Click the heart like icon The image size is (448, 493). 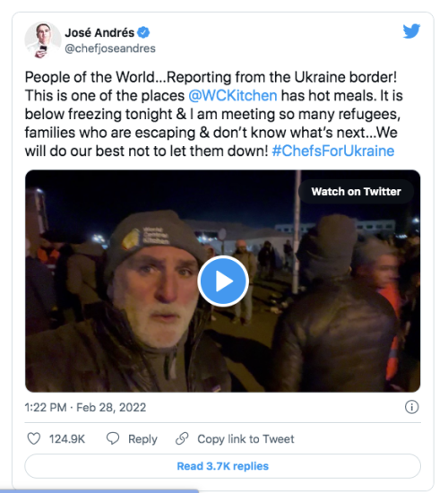[x=34, y=438]
